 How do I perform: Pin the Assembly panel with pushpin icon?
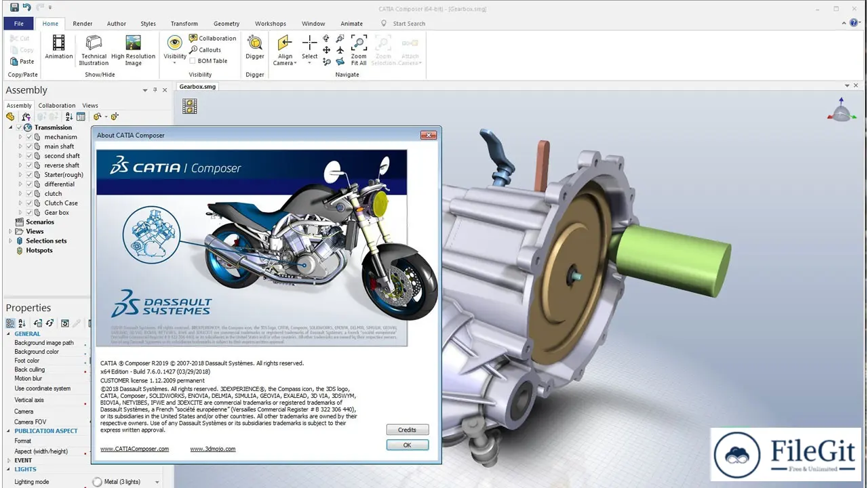155,90
